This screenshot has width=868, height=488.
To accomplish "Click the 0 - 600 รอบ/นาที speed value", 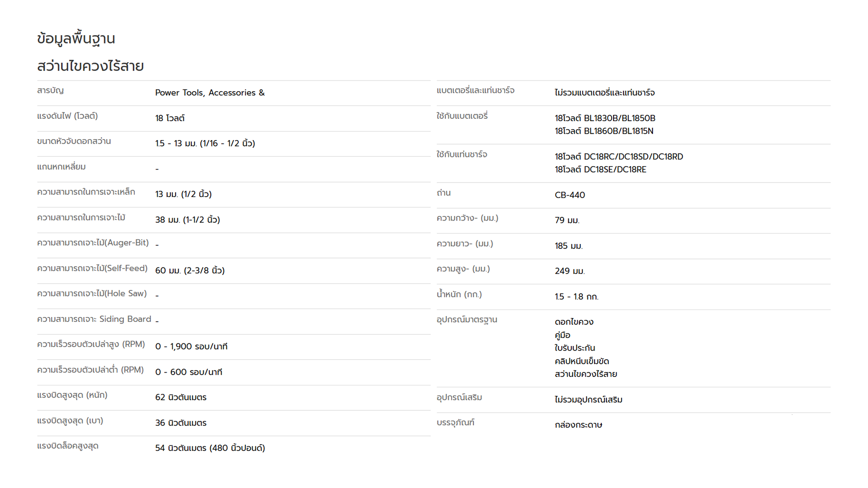I will [189, 372].
